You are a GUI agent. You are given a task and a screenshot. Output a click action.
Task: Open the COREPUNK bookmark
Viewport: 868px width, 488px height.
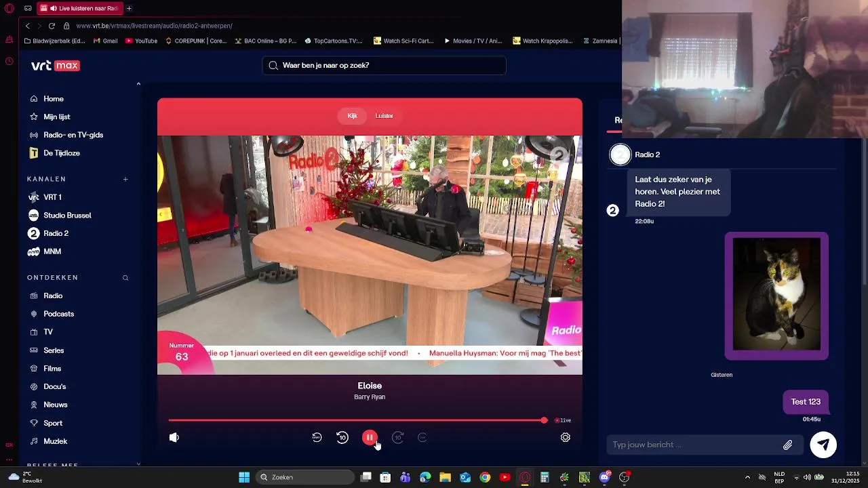pos(196,41)
